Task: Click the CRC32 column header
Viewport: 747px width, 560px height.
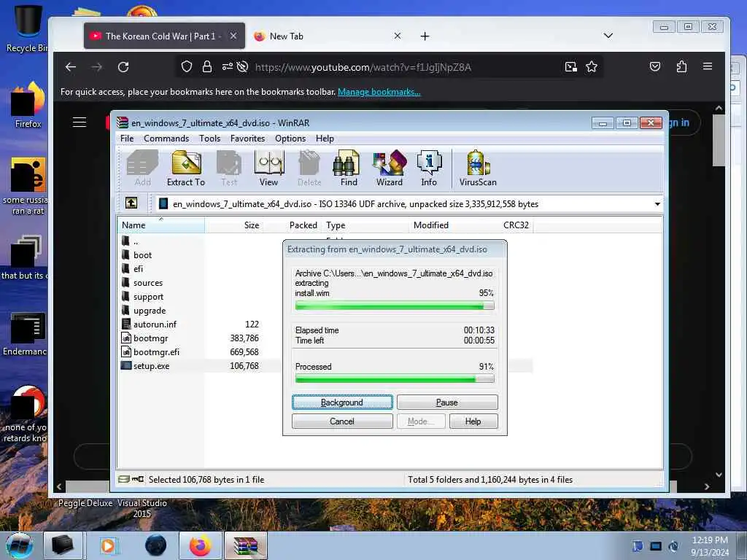Action: [516, 225]
